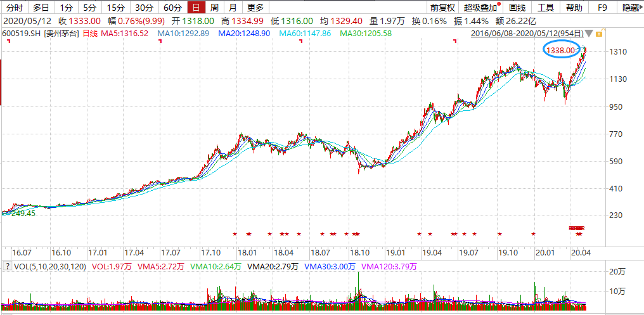Screen dimensions: 644x315
Task: Click the ? help icon beside VOL
Action: [x=7, y=266]
